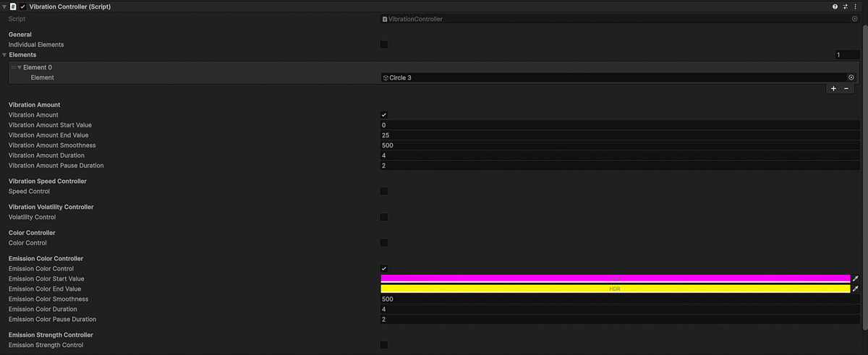This screenshot has width=868, height=355.
Task: Enable the Volatility Control checkbox
Action: (x=384, y=217)
